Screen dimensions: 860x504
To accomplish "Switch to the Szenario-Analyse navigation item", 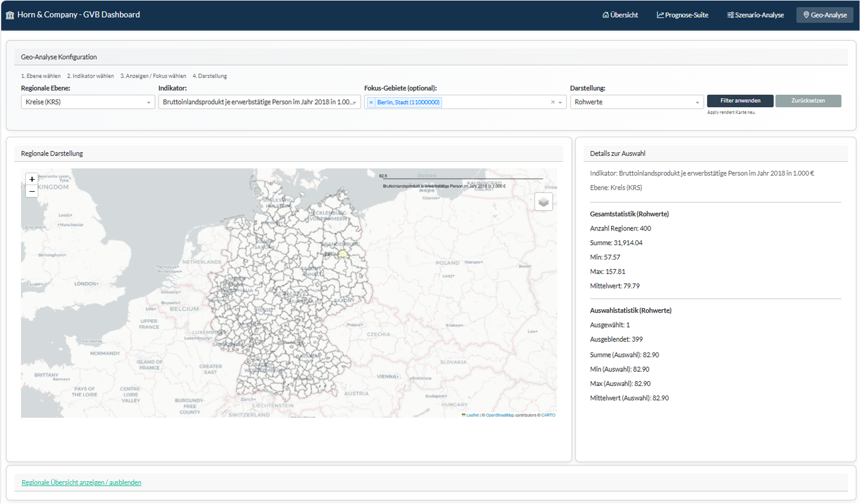I will pos(754,15).
